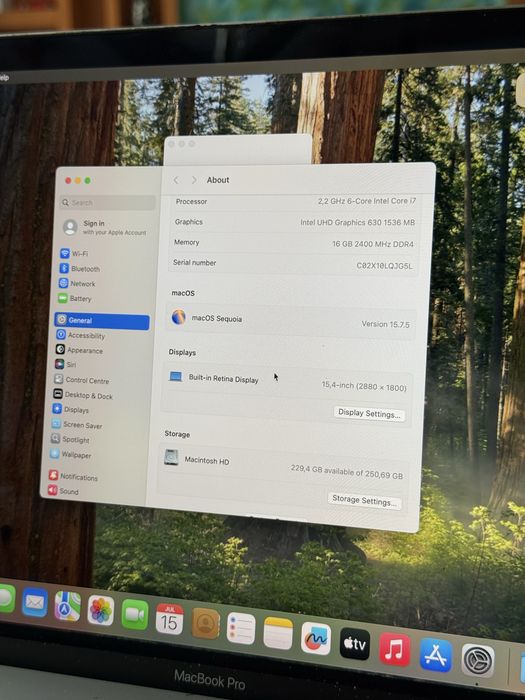Click the green zoom window button
Viewport: 525px width, 700px height.
click(x=88, y=180)
